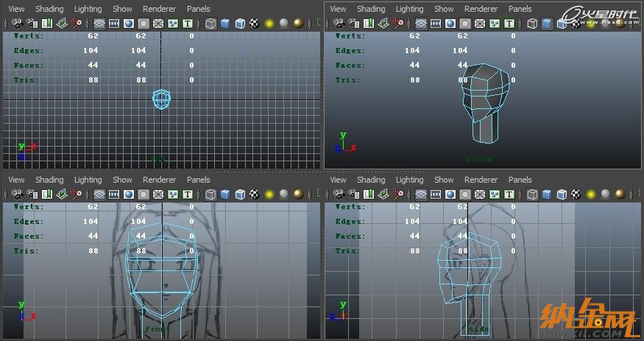The image size is (644, 341).
Task: Click Bookmarks icon in top panel toolbar
Action: point(47,24)
